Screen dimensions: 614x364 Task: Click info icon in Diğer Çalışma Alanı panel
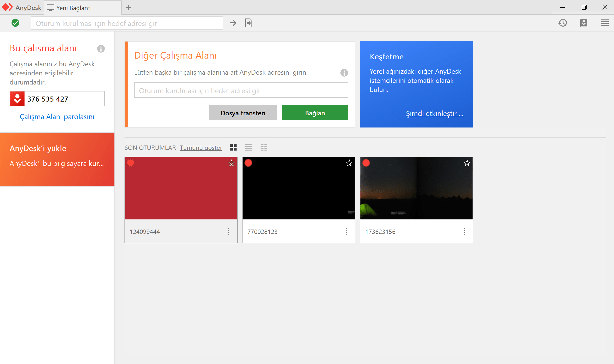tap(344, 73)
